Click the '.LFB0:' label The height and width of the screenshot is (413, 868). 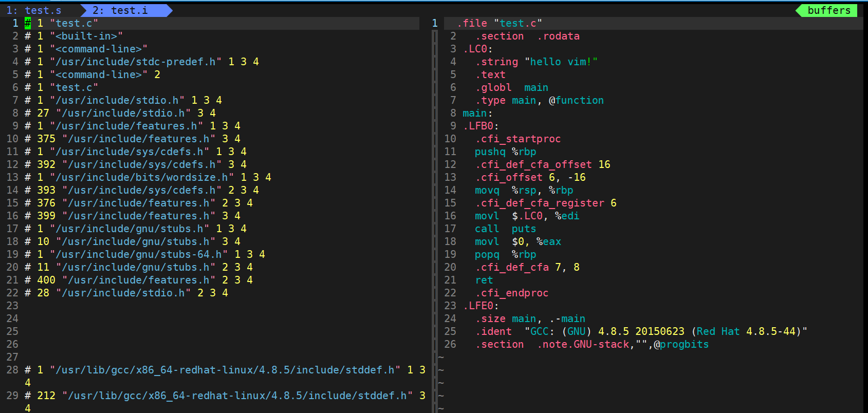[x=481, y=126]
